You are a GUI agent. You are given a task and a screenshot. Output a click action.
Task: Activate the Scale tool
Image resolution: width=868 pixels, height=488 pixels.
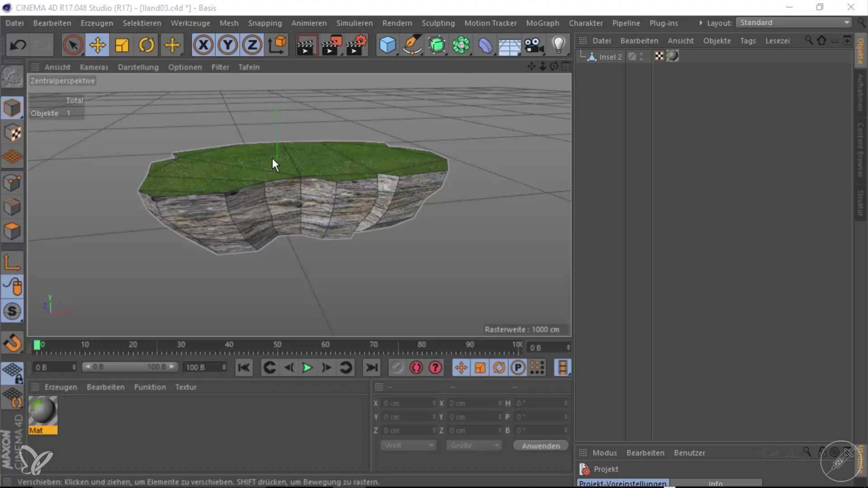point(122,45)
